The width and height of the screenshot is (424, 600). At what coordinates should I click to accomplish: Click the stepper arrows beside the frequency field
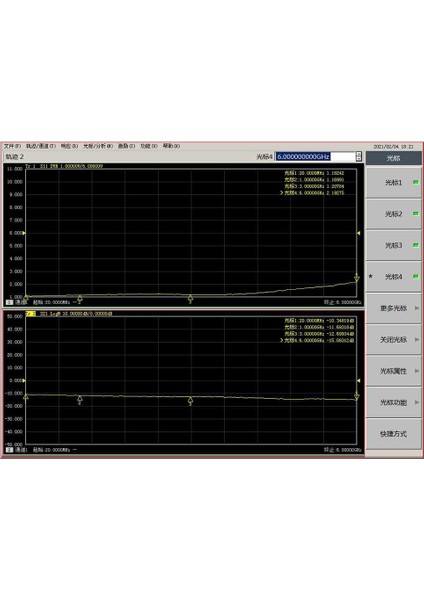(x=359, y=157)
